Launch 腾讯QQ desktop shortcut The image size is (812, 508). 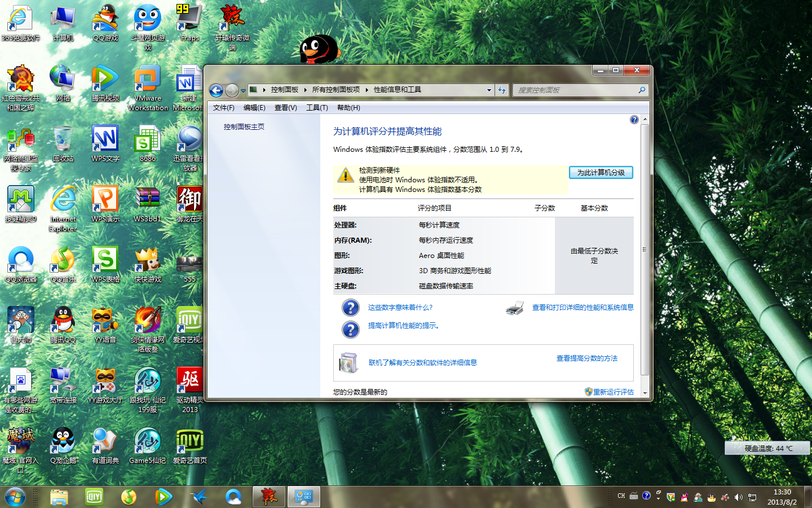(63, 325)
